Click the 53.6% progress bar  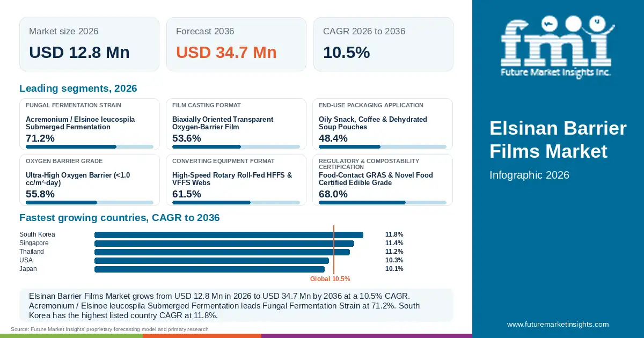[x=236, y=146]
